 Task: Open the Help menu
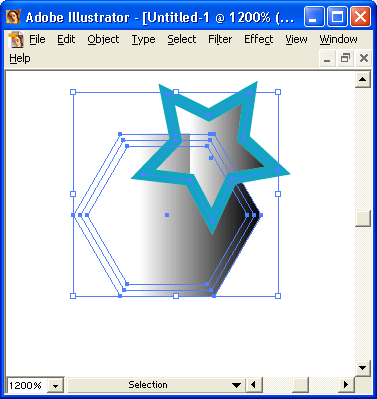point(20,59)
